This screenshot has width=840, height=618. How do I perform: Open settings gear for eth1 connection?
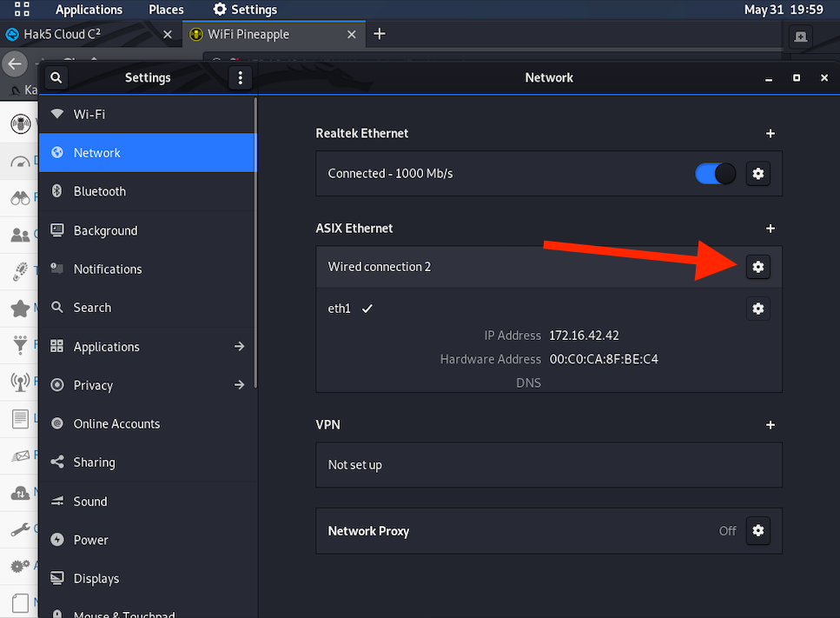[x=758, y=309]
